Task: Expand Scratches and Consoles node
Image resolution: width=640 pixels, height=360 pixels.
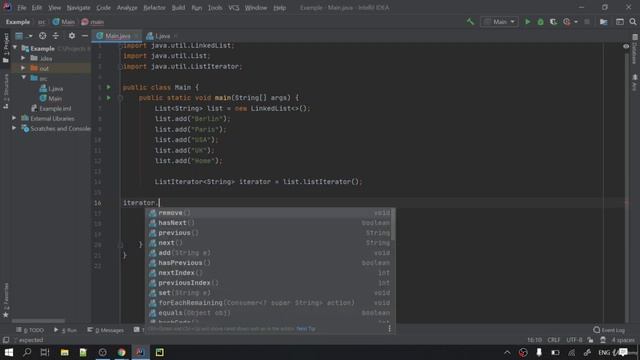Action: point(14,128)
